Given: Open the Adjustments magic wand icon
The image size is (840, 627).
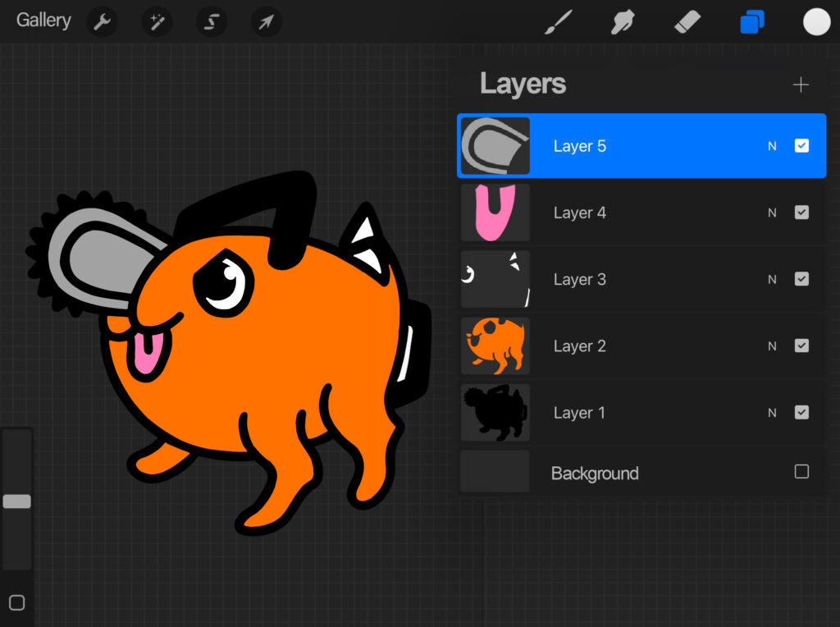Looking at the screenshot, I should (157, 21).
